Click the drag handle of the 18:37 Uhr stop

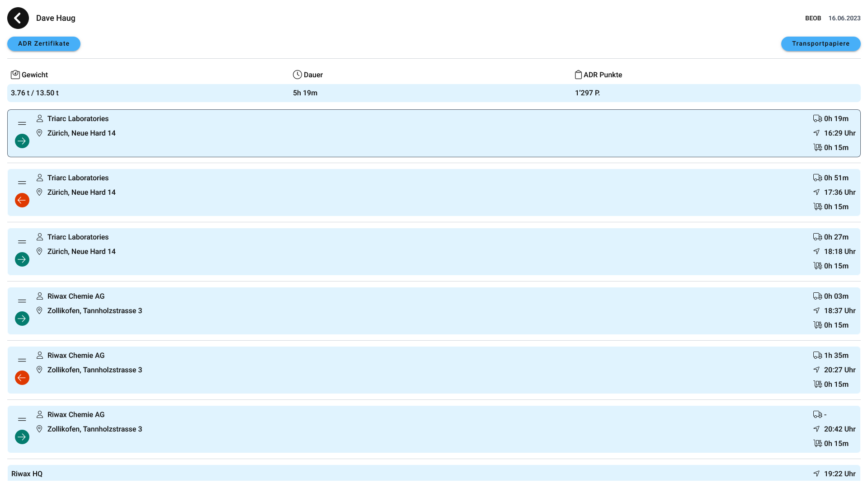[22, 301]
